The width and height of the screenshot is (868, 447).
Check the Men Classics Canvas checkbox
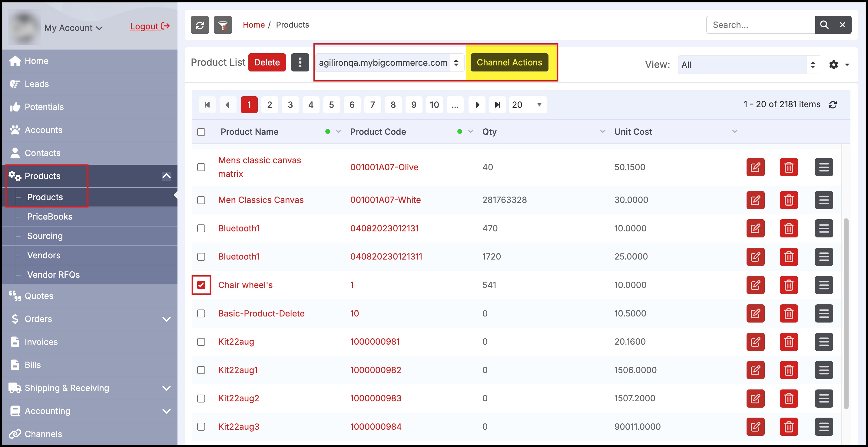point(201,200)
